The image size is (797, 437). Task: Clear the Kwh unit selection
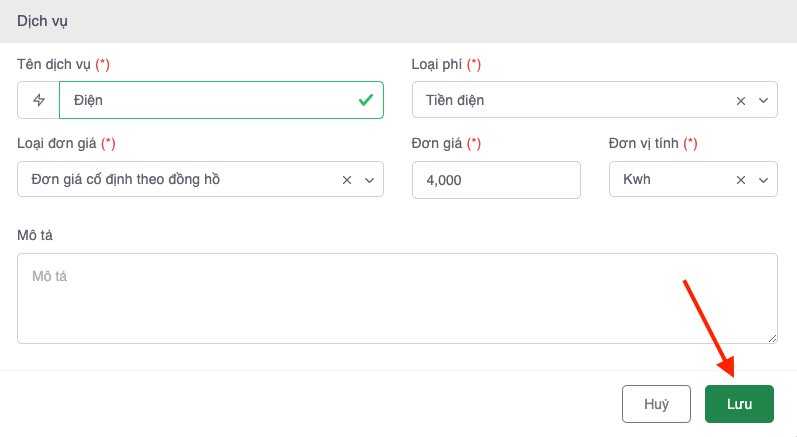[x=741, y=180]
